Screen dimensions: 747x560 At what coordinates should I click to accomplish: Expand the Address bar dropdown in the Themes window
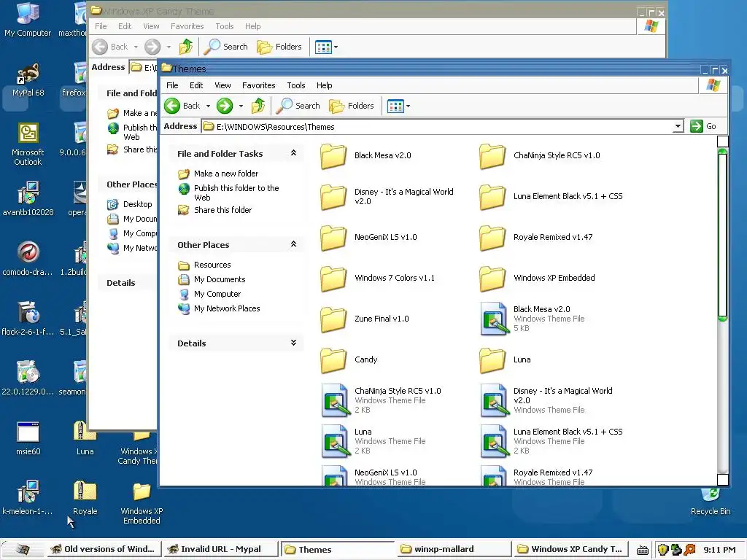(x=678, y=126)
